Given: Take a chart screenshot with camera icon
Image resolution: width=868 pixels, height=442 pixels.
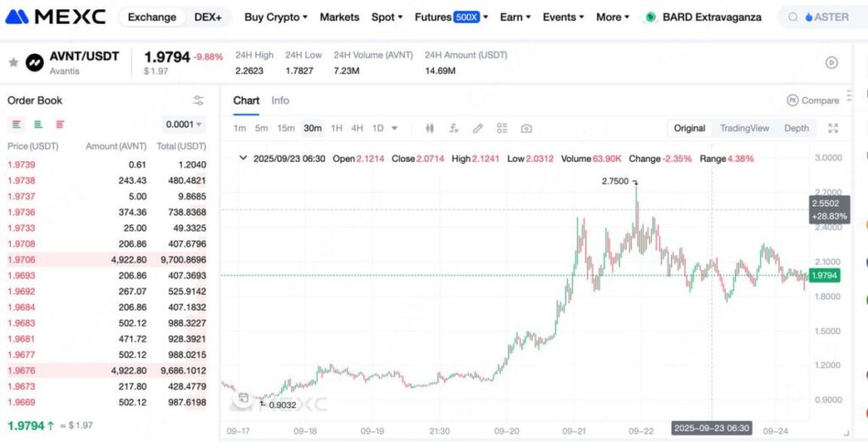Looking at the screenshot, I should (x=526, y=128).
